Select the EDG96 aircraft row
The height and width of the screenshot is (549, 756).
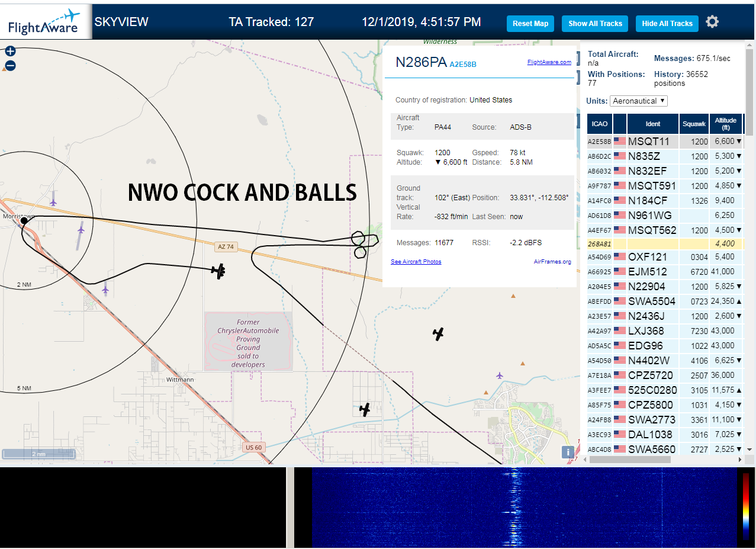[x=665, y=345]
